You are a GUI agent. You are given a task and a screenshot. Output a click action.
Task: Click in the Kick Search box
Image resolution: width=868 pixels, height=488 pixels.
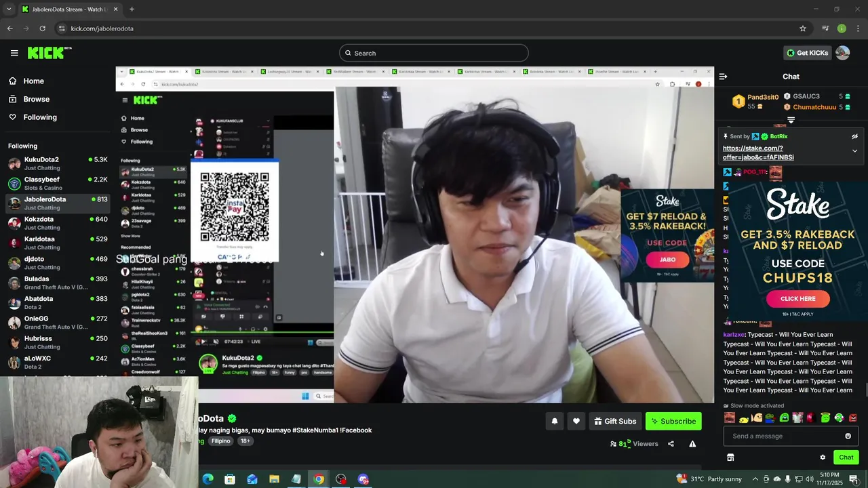click(x=434, y=53)
